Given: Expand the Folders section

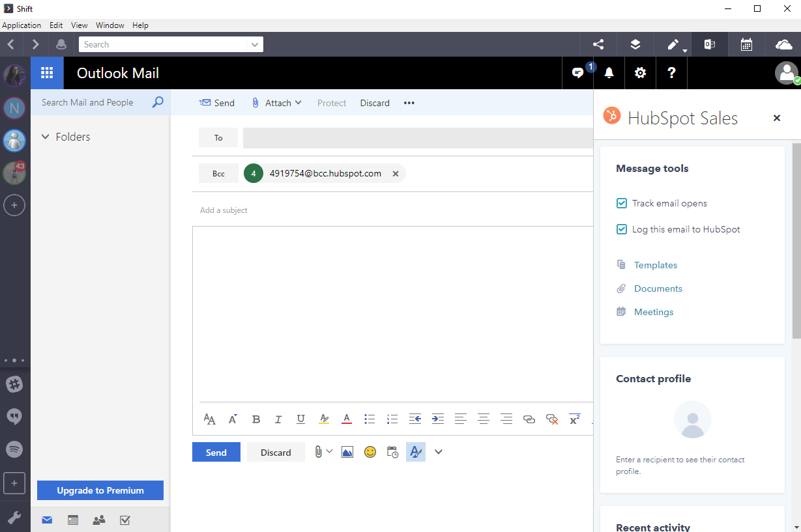Looking at the screenshot, I should coord(46,137).
